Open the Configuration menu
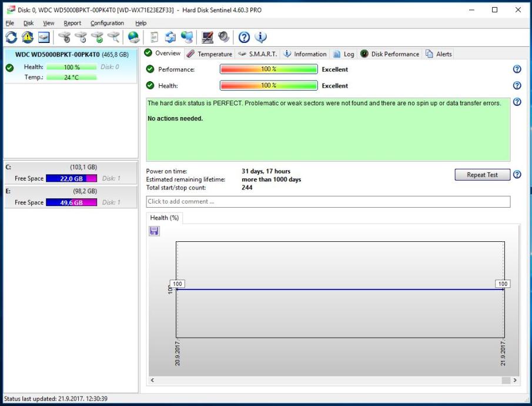Screen dimensions: 532x406 click(107, 23)
